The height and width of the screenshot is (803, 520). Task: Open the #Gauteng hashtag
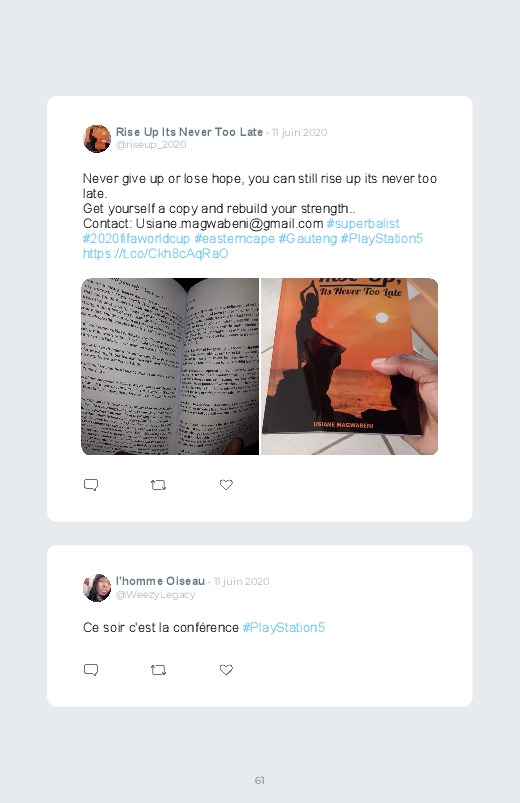[x=307, y=239]
